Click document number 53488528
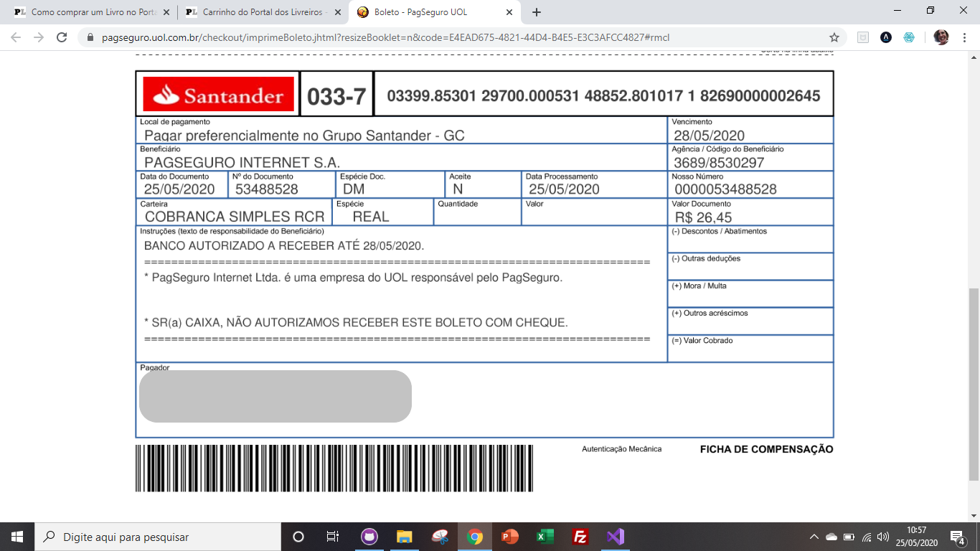The width and height of the screenshot is (980, 551). [266, 189]
